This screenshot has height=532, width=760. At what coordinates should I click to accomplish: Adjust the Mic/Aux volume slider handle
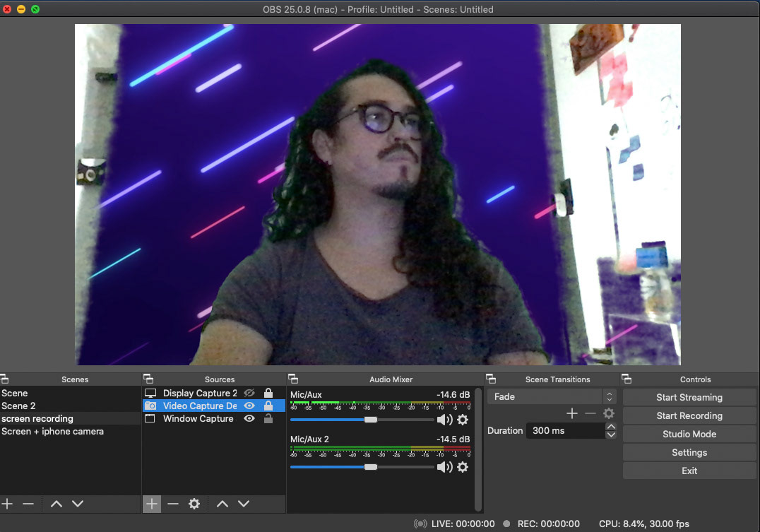(371, 420)
